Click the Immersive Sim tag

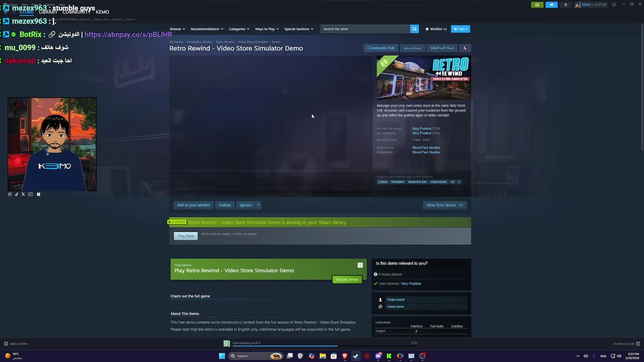[x=417, y=182]
